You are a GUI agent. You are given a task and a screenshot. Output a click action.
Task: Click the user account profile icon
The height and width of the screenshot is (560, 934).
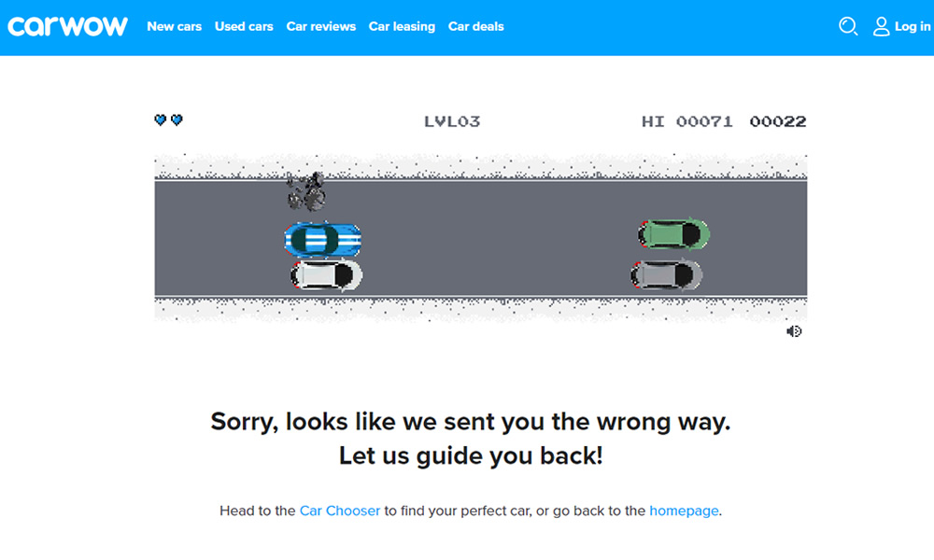point(881,26)
